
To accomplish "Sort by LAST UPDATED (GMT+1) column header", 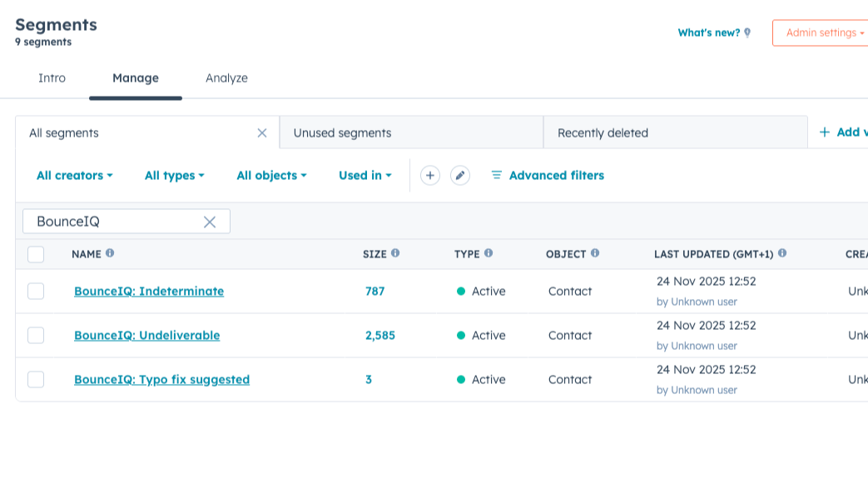I will (713, 254).
